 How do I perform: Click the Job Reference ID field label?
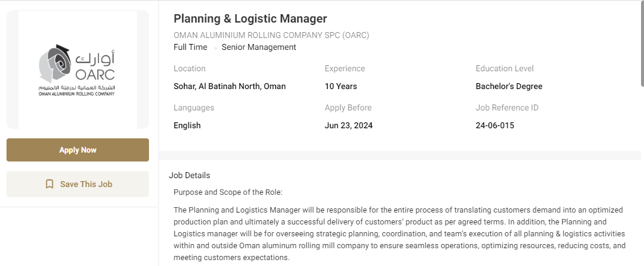pyautogui.click(x=507, y=107)
